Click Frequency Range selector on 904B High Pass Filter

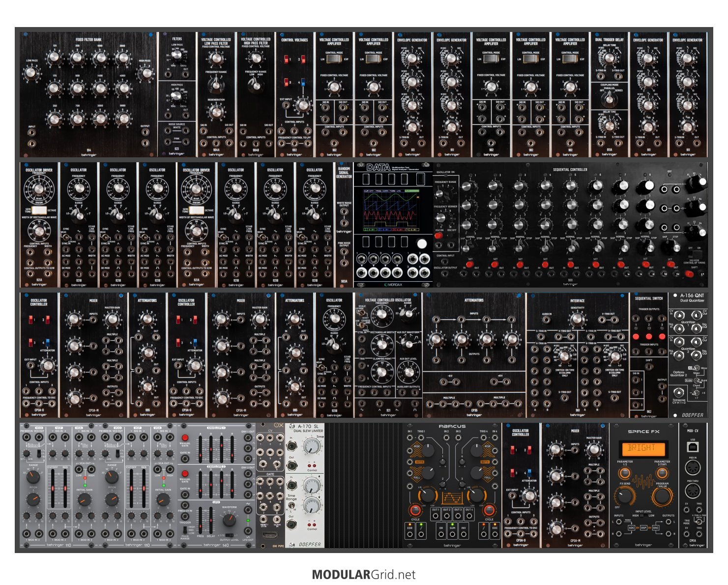pos(256,87)
